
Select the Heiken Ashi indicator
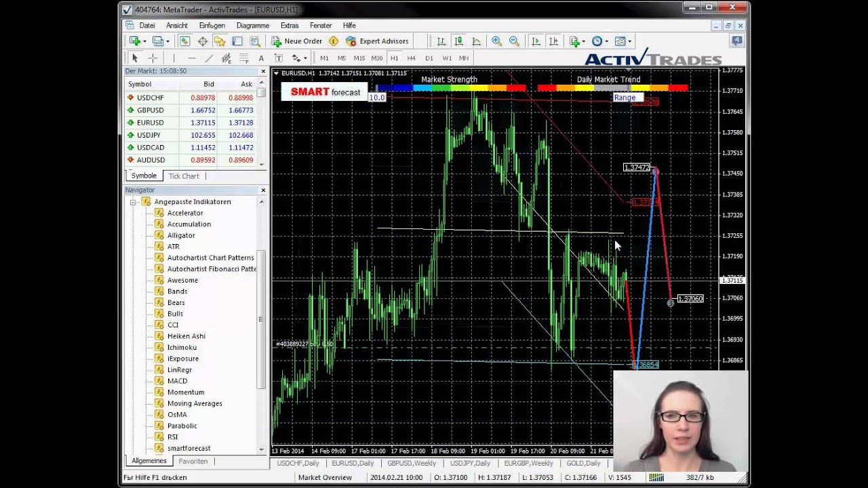(x=186, y=336)
